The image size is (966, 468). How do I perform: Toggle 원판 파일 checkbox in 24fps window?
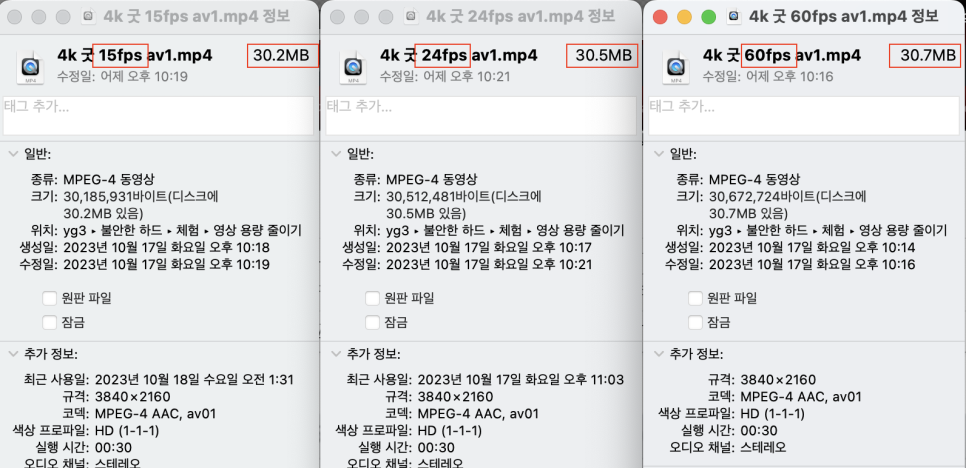point(372,299)
